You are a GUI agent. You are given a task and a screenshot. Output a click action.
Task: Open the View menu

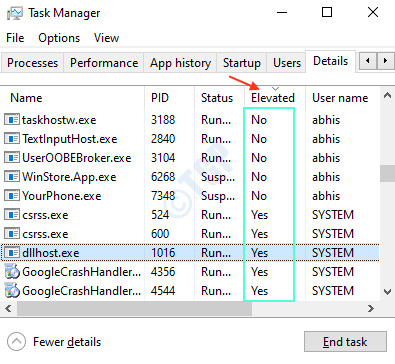pos(106,38)
